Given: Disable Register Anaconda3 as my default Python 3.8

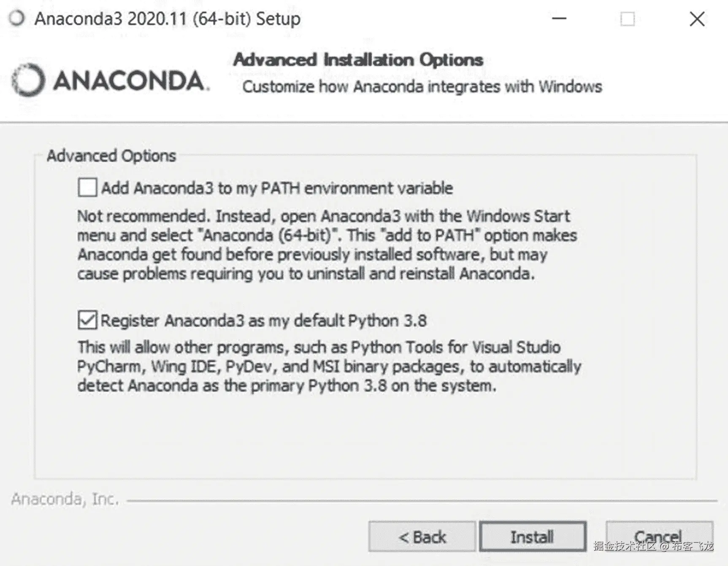Looking at the screenshot, I should tap(87, 320).
